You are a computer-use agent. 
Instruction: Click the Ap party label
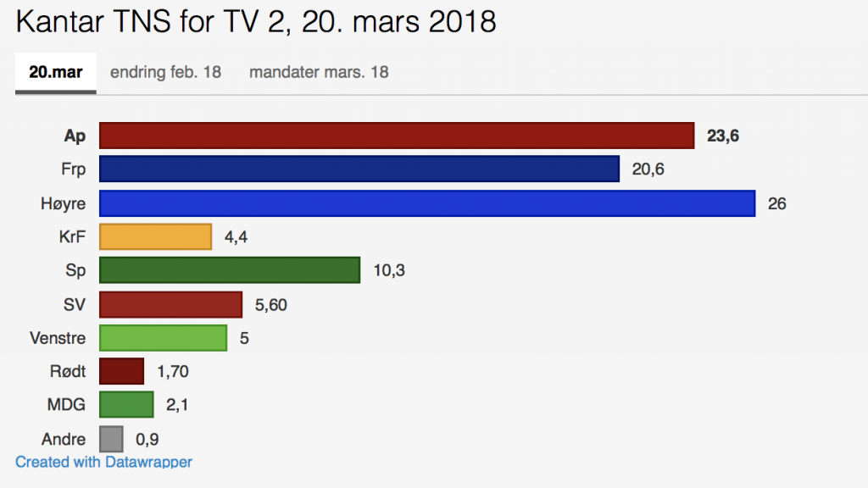75,136
